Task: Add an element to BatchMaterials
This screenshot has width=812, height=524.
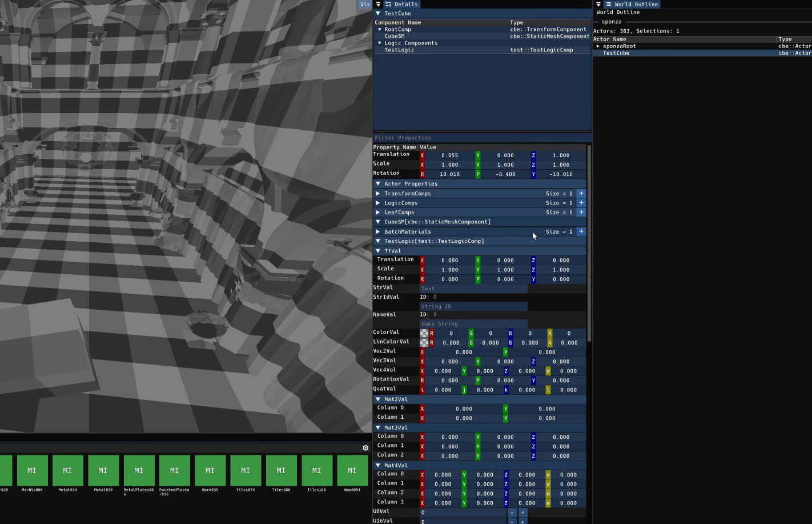Action: (x=581, y=231)
